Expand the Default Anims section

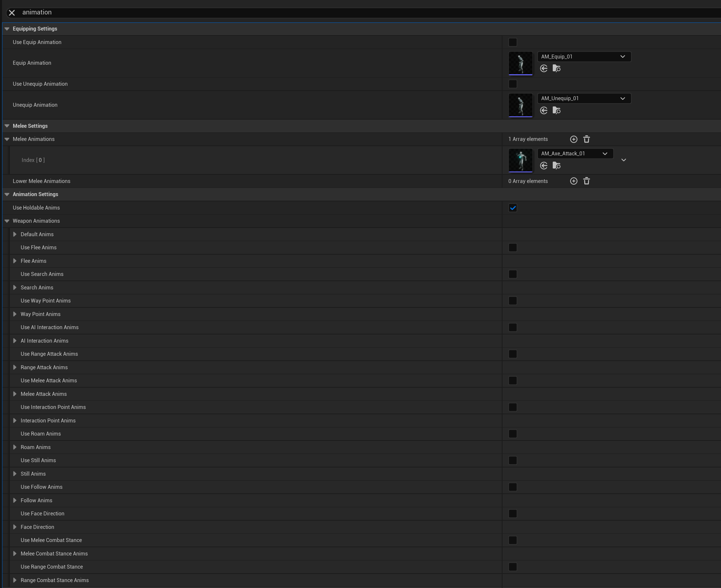click(x=15, y=235)
